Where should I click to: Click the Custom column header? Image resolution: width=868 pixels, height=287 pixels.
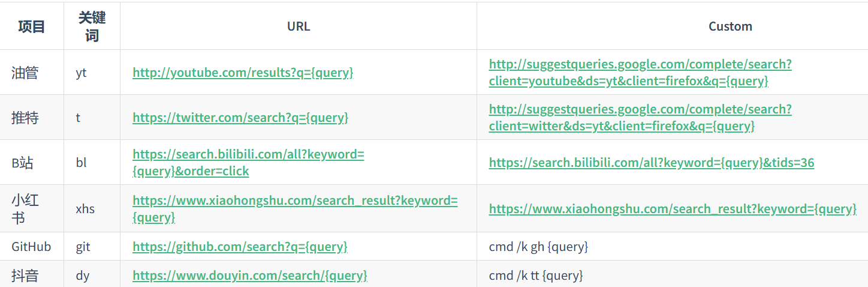(730, 26)
